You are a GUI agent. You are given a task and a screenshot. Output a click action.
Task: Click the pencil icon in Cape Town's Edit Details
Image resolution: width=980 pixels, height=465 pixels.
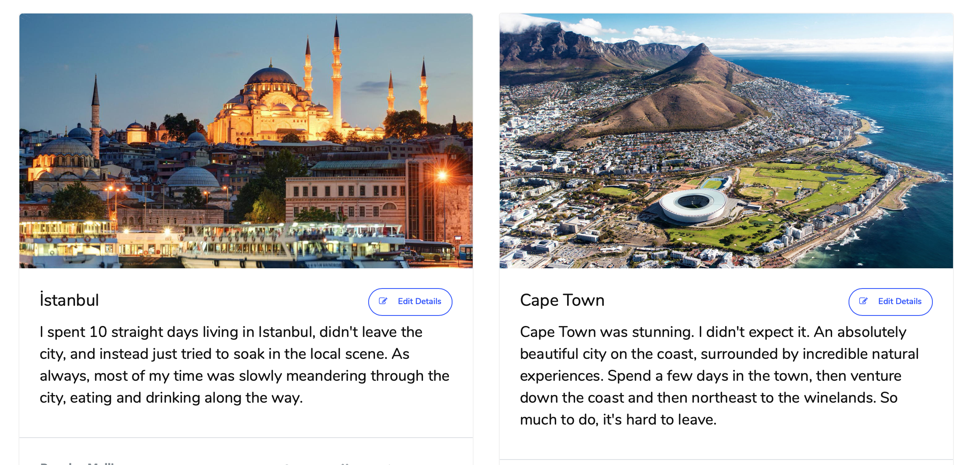863,301
